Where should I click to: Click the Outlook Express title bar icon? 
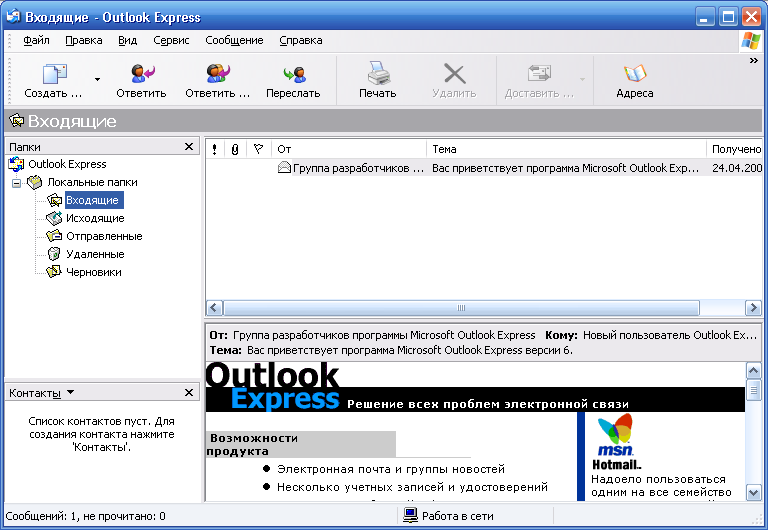pyautogui.click(x=13, y=17)
